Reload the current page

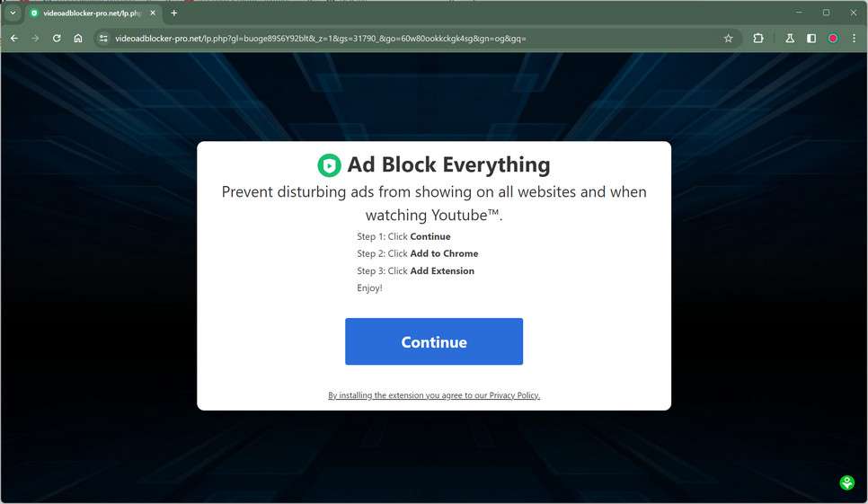point(57,38)
